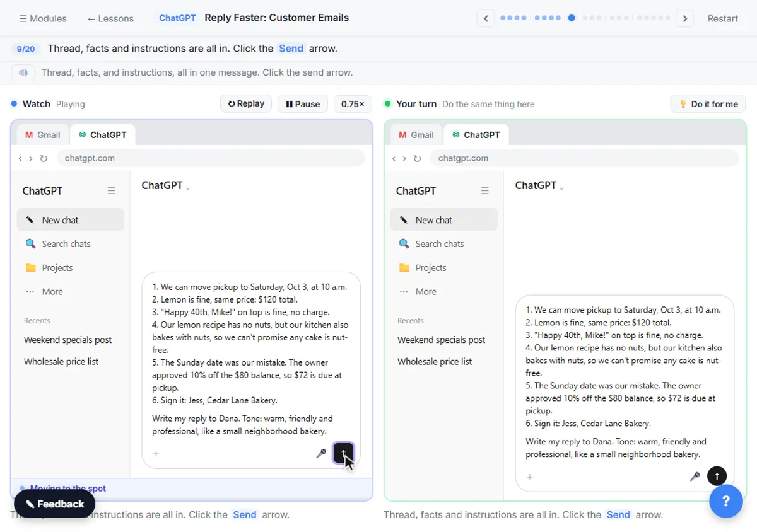The image size is (757, 532).
Task: Click the Restart button
Action: click(x=723, y=18)
